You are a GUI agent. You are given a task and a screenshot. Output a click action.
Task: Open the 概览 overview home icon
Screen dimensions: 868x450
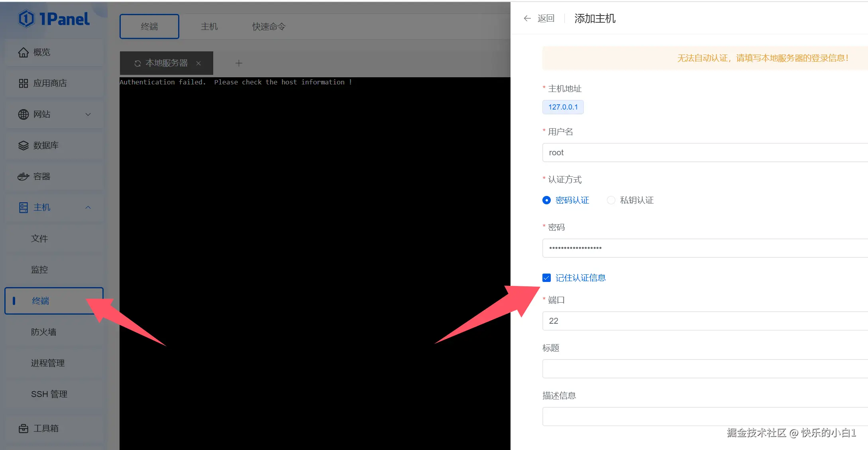[x=24, y=52]
